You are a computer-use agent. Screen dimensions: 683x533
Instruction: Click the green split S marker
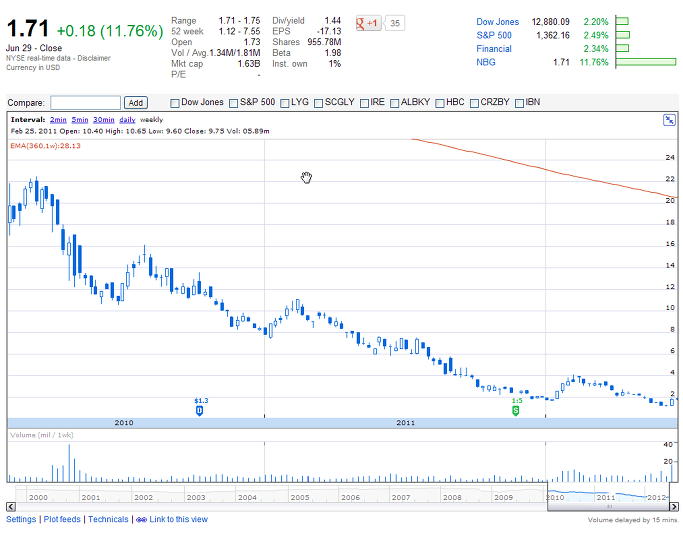coord(516,411)
